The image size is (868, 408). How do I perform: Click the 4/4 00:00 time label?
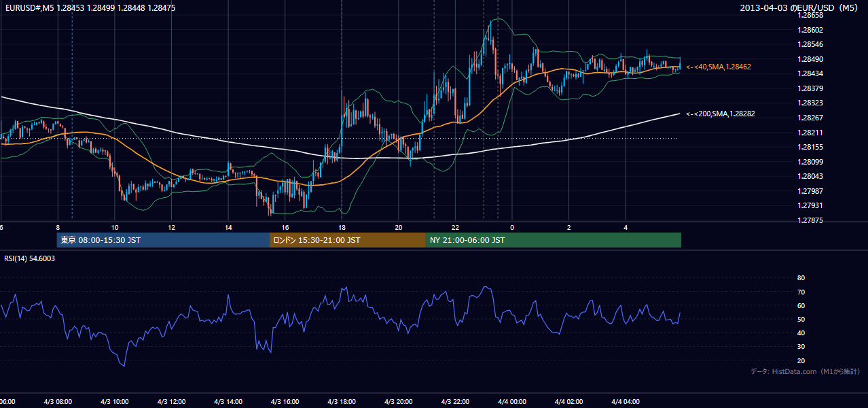512,401
